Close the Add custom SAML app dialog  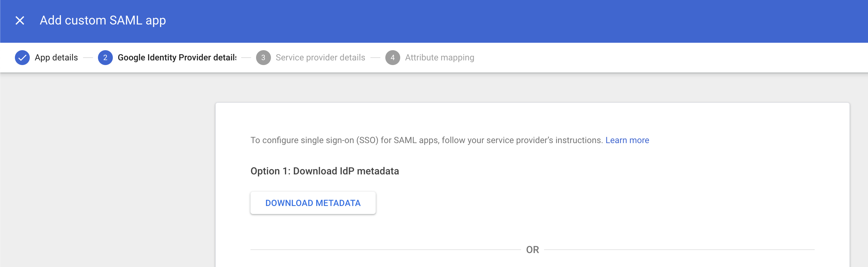[x=20, y=20]
